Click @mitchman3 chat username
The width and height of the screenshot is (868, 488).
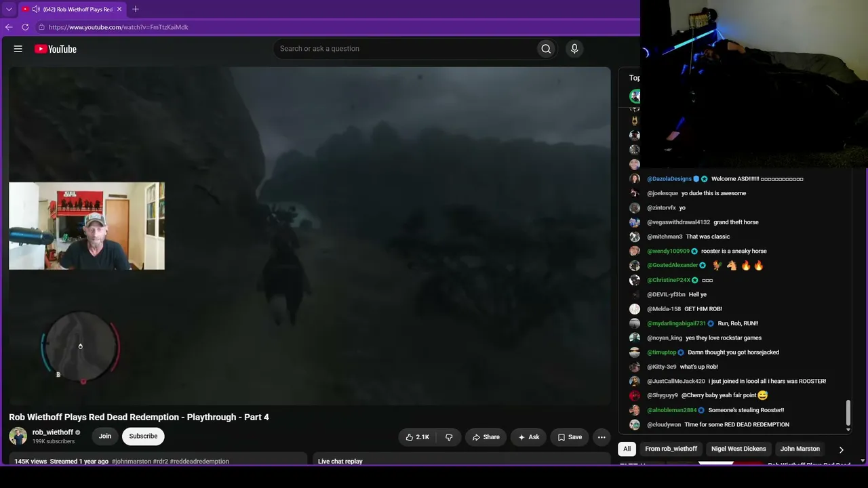coord(665,237)
